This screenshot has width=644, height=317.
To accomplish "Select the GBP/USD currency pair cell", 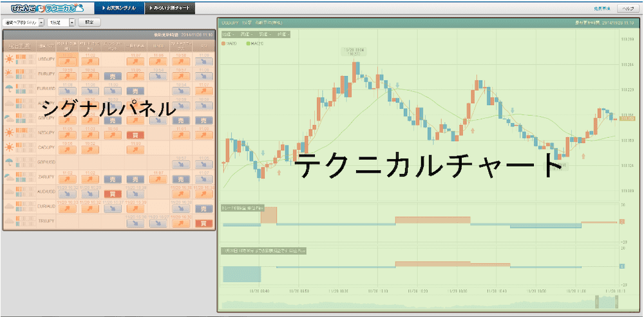I will (x=46, y=162).
